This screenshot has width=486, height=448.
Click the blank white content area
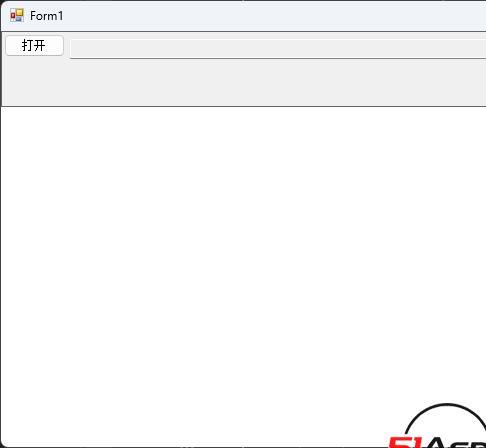[243, 253]
